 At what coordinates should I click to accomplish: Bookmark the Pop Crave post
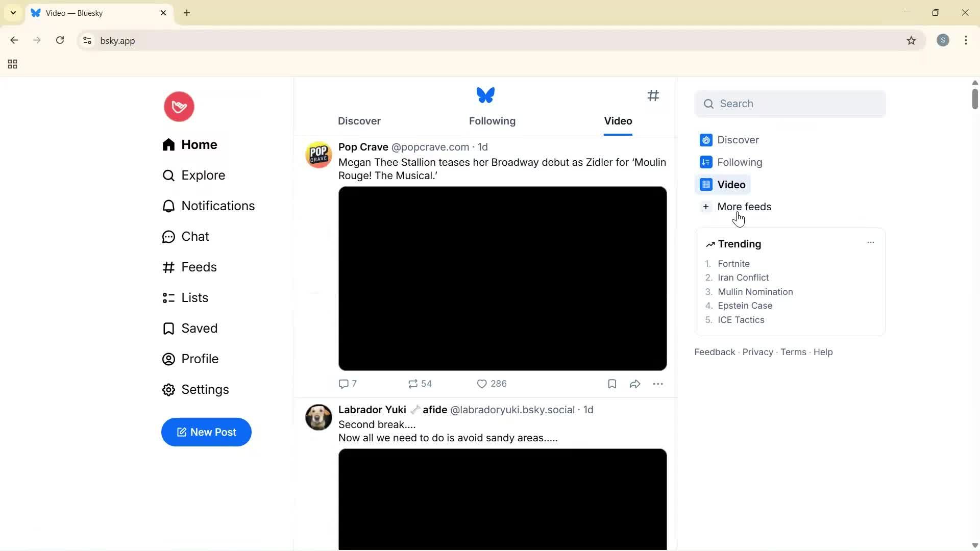[611, 384]
